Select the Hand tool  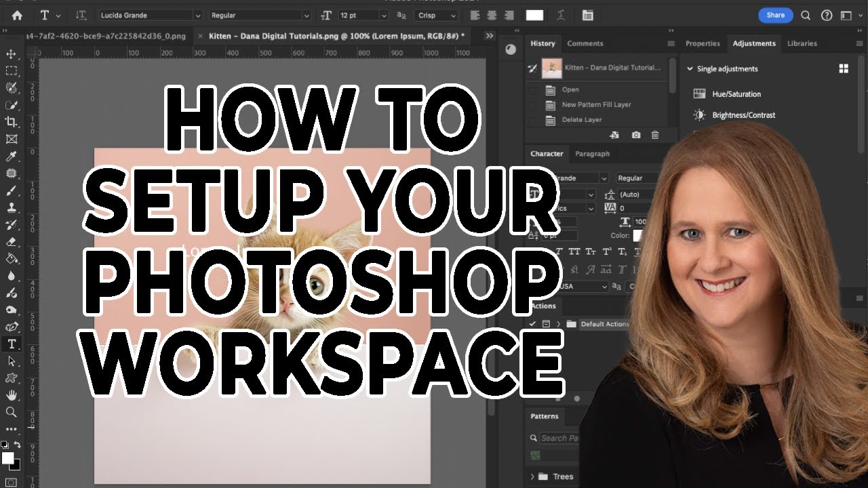point(11,395)
